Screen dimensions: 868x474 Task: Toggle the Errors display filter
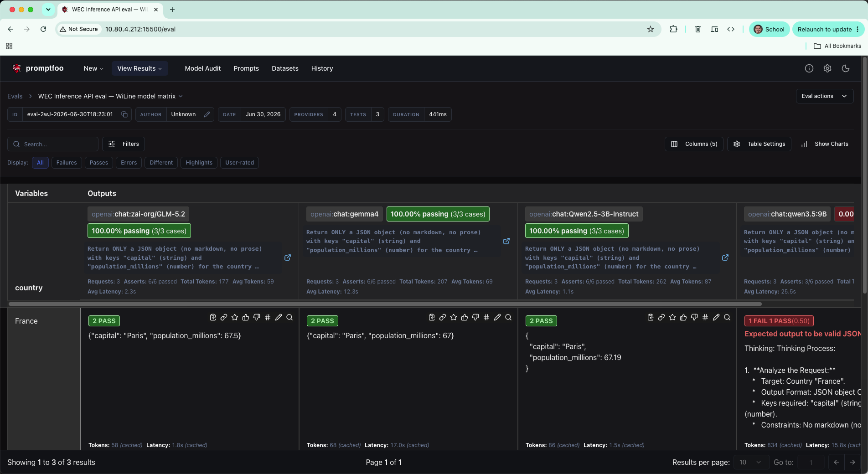tap(129, 163)
